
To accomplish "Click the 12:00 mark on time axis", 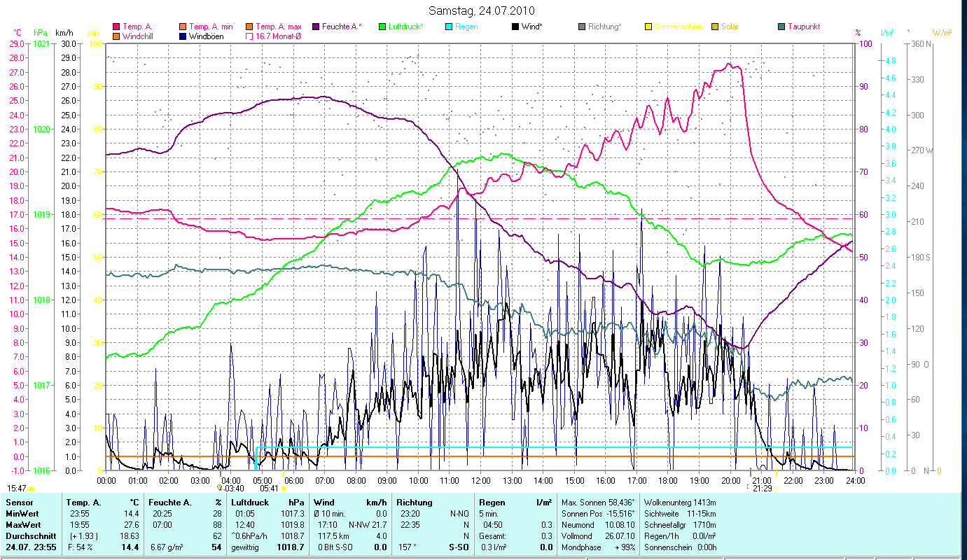I will 481,481.
